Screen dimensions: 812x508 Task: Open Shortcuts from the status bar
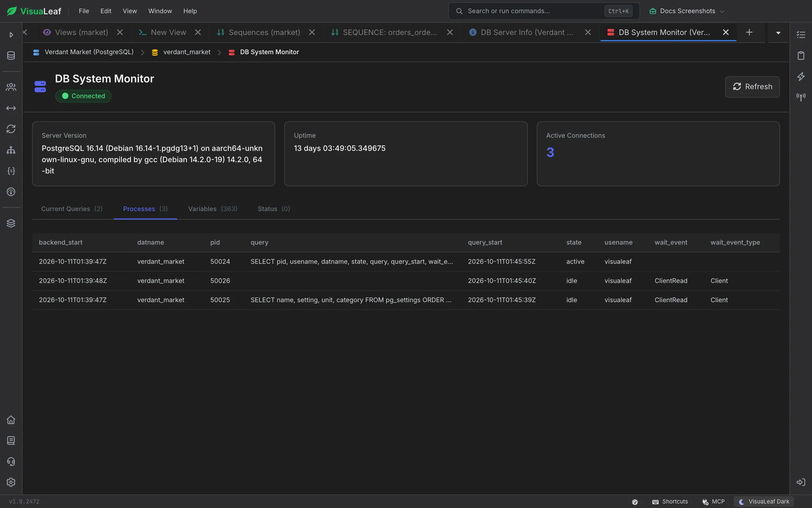tap(670, 502)
